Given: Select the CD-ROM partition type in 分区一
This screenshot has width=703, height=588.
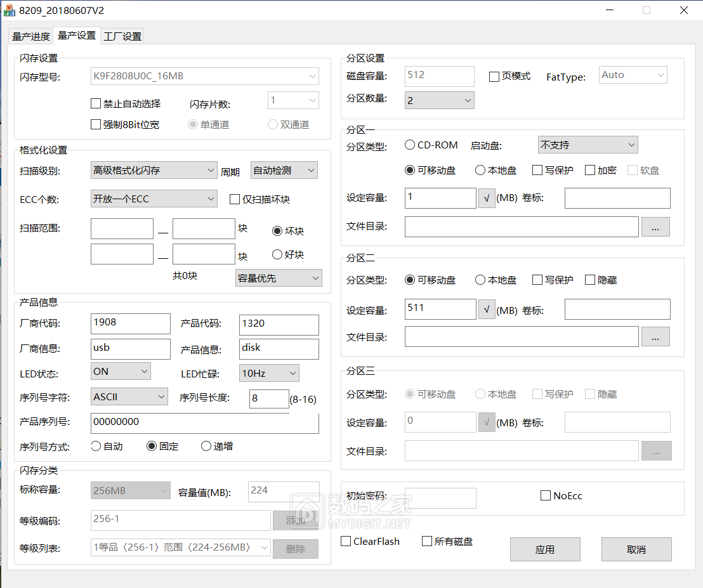Looking at the screenshot, I should point(410,145).
